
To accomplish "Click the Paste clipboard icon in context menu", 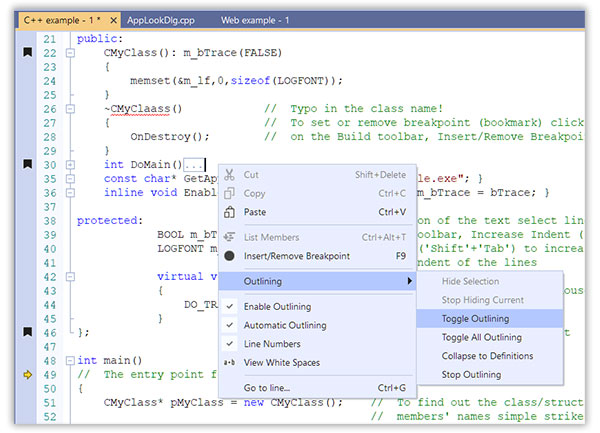I will tap(230, 212).
